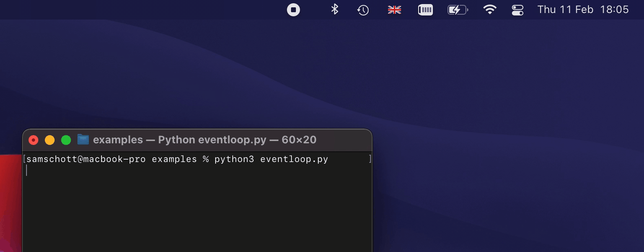Click the window title 'Python eventloop.py'
The width and height of the screenshot is (644, 252).
212,140
